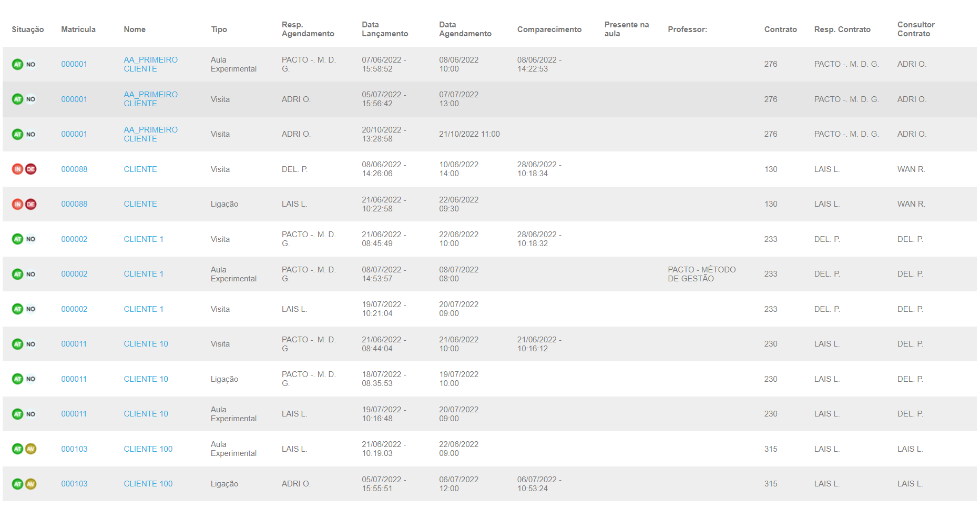This screenshot has height=508, width=980.
Task: Click the Consultor Contrato column header
Action: click(916, 29)
